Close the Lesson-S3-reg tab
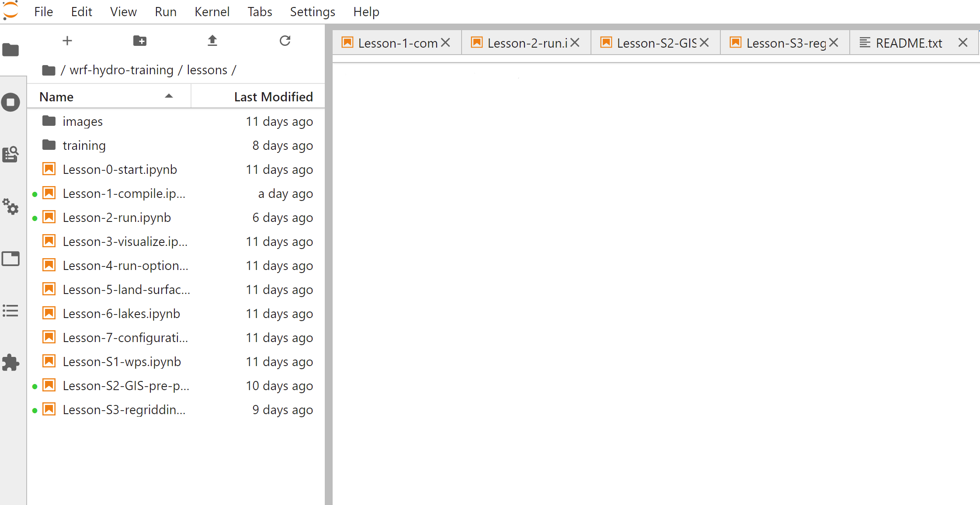 coord(834,43)
